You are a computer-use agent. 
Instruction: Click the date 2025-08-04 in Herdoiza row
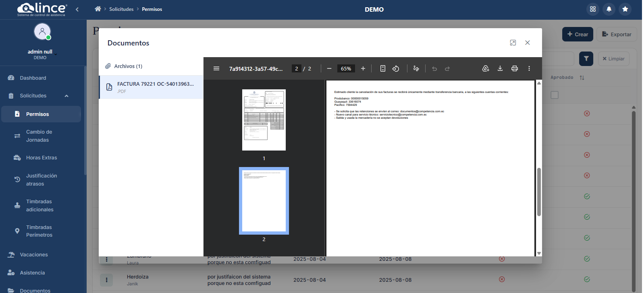click(x=310, y=280)
